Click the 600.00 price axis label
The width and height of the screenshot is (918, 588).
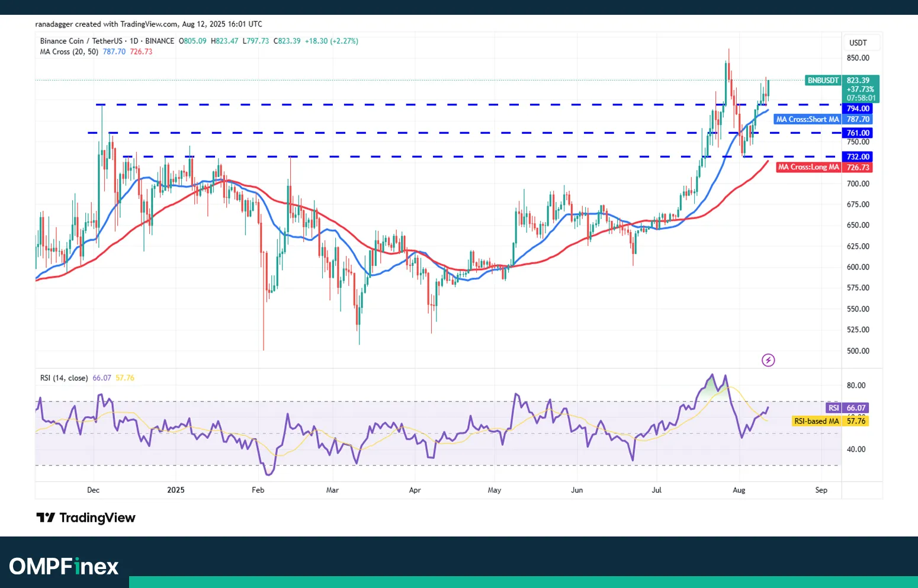tap(858, 267)
